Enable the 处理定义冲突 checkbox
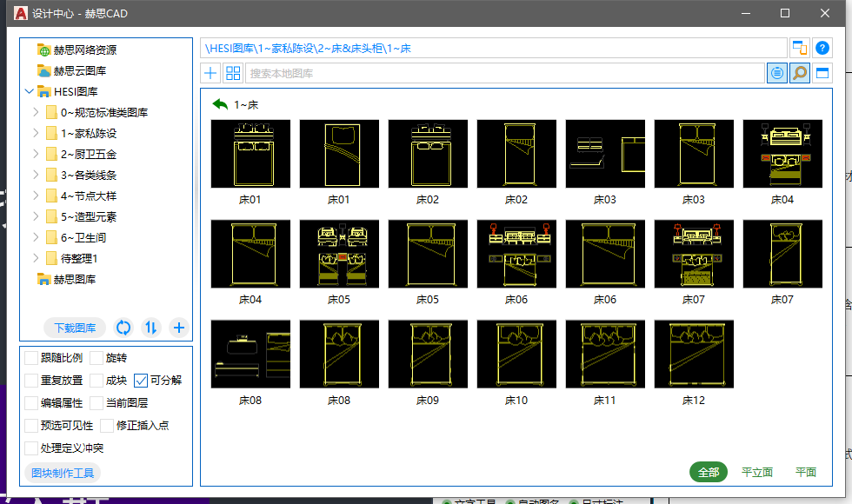The image size is (852, 504). point(31,448)
